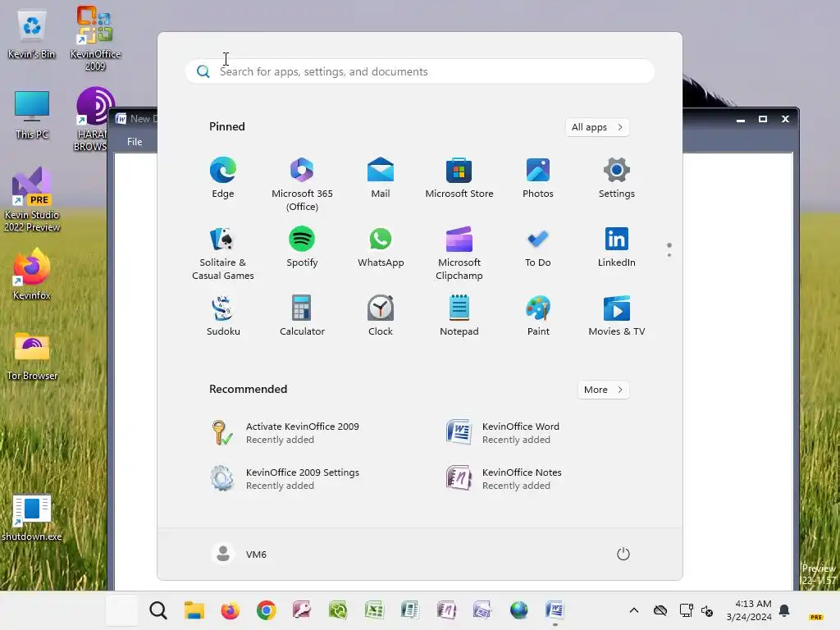The width and height of the screenshot is (840, 630).
Task: Click the muted volume tray icon
Action: 707,610
